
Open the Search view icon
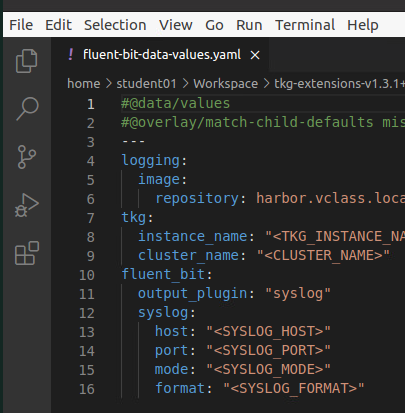coord(27,109)
